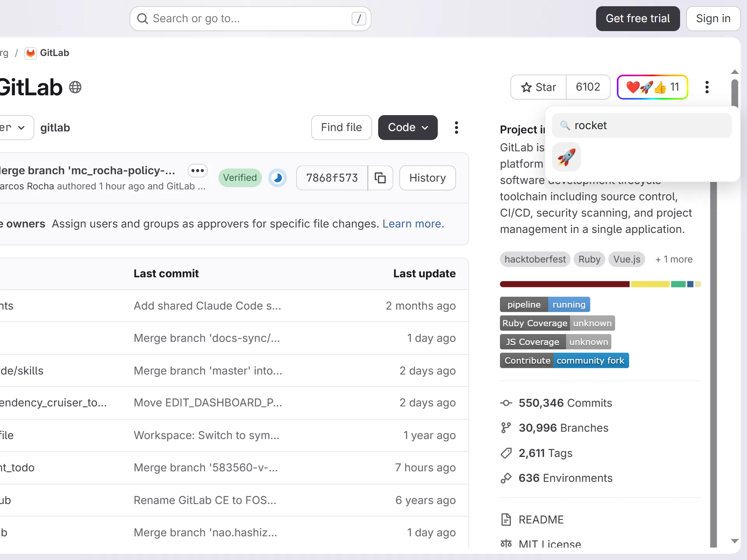Image resolution: width=747 pixels, height=560 pixels.
Task: Click the Ruby Coverage unknown badge
Action: point(558,323)
